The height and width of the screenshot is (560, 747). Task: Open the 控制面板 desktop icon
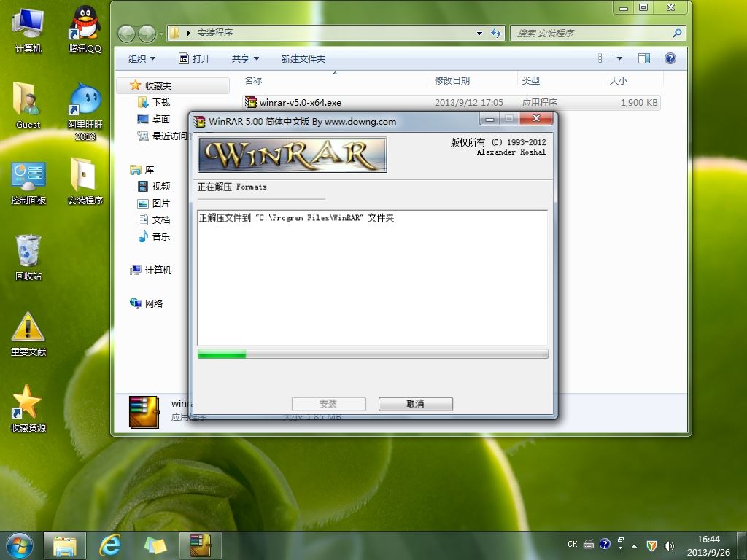coord(28,183)
